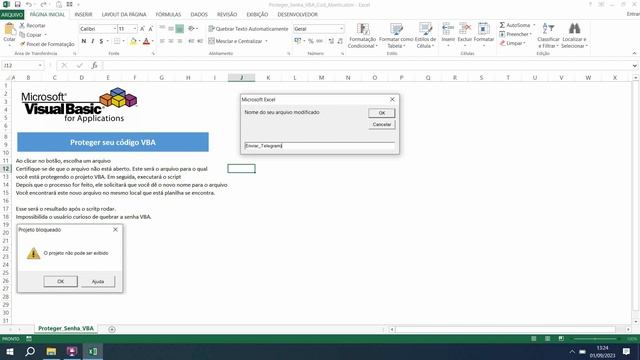Screen dimensions: 640x360
Task: Apply the percent style
Action: coord(311,41)
